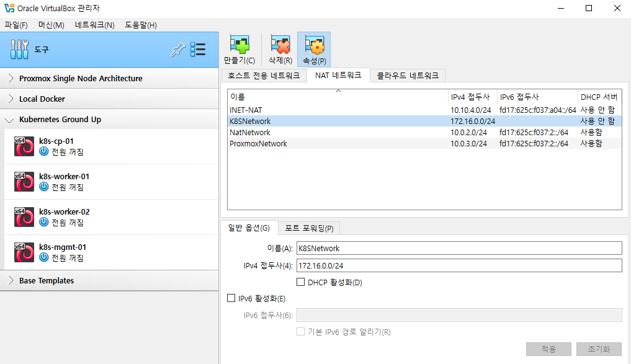Image resolution: width=631 pixels, height=364 pixels.
Task: Click the DHCP 사용함 cell for ProxmoxNetwork
Action: 591,144
